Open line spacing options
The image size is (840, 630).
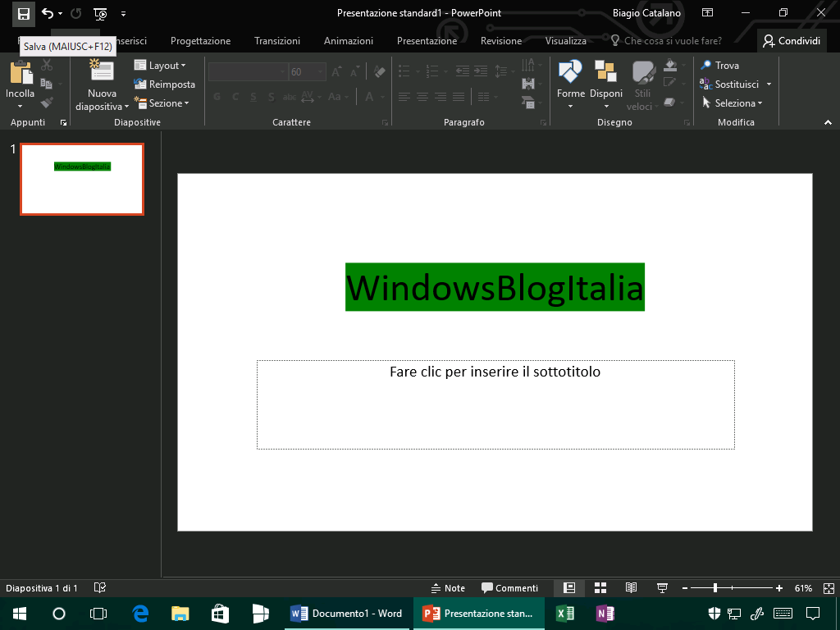pyautogui.click(x=501, y=71)
